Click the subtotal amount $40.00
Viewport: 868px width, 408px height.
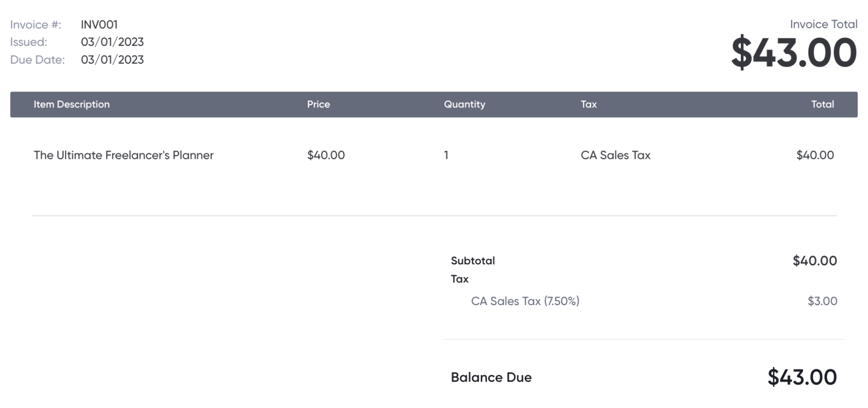click(x=814, y=261)
